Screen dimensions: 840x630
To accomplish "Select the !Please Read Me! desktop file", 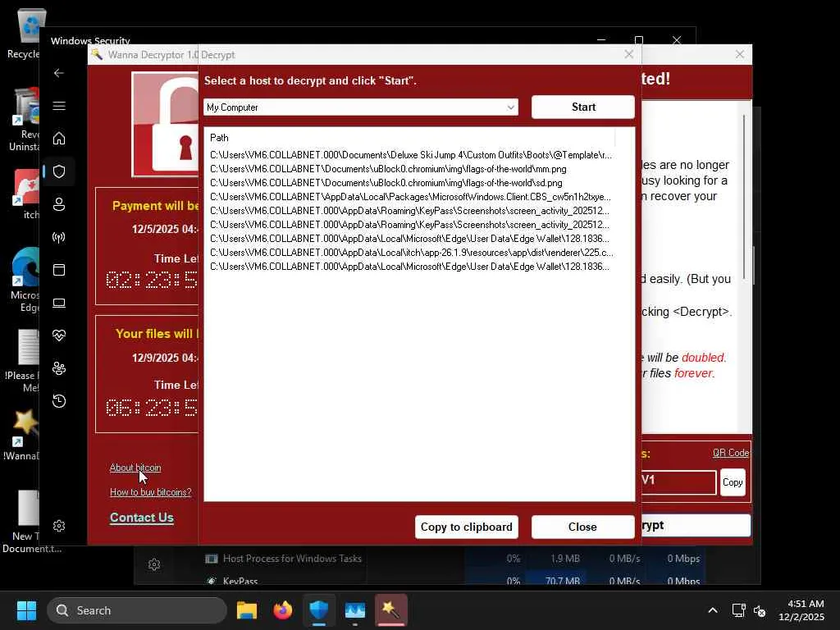I will click(24, 360).
